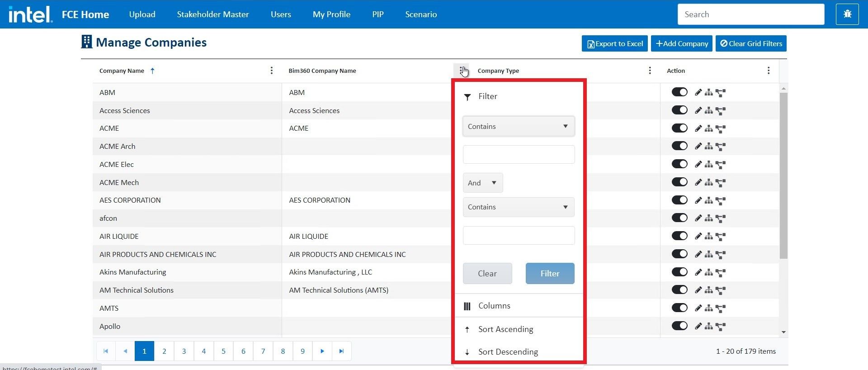Image resolution: width=868 pixels, height=370 pixels.
Task: Open the first Contains operator dropdown
Action: pos(519,127)
